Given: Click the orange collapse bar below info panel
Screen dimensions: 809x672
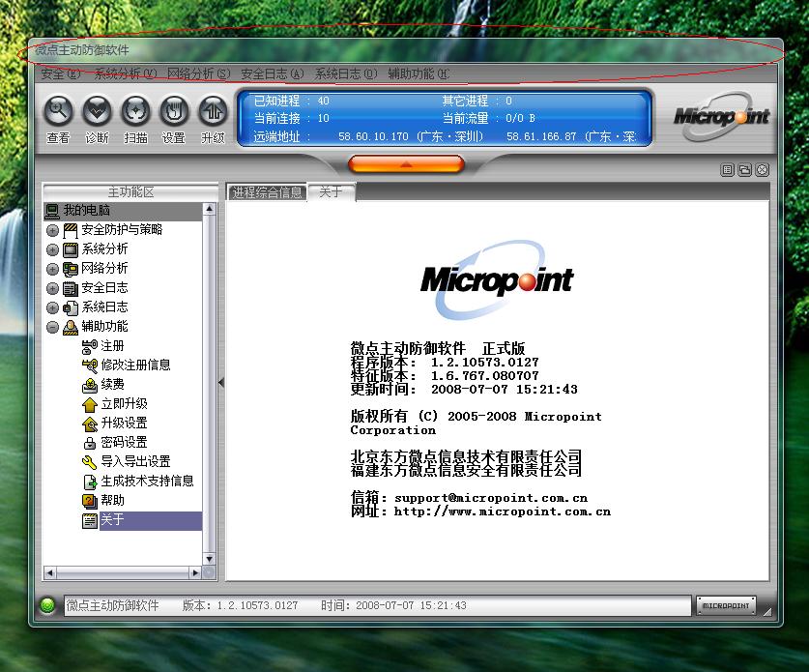Looking at the screenshot, I should tap(406, 164).
